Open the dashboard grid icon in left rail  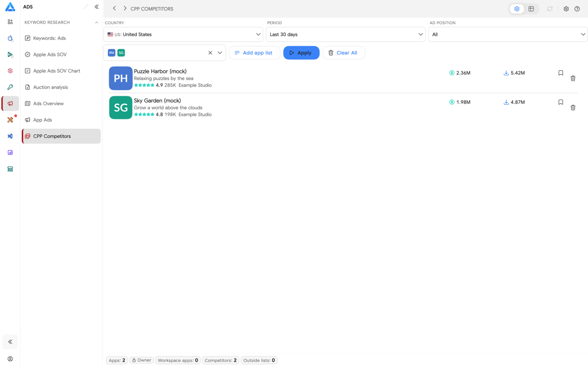click(10, 22)
